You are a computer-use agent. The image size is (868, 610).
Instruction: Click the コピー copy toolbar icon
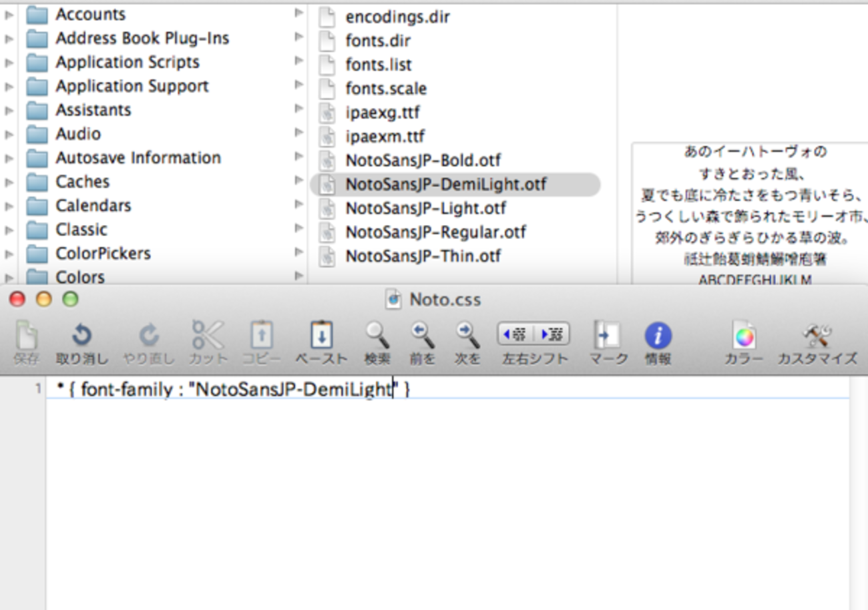click(261, 335)
